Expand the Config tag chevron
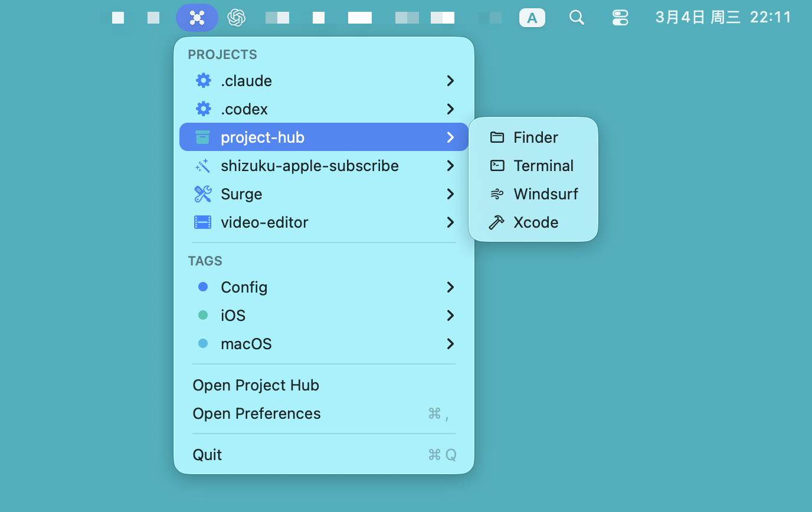The height and width of the screenshot is (512, 812). pos(450,287)
